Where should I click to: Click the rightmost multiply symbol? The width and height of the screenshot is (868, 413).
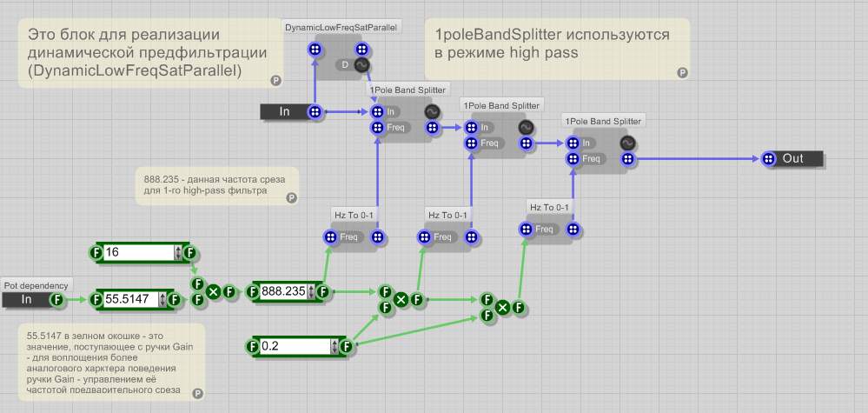point(502,307)
